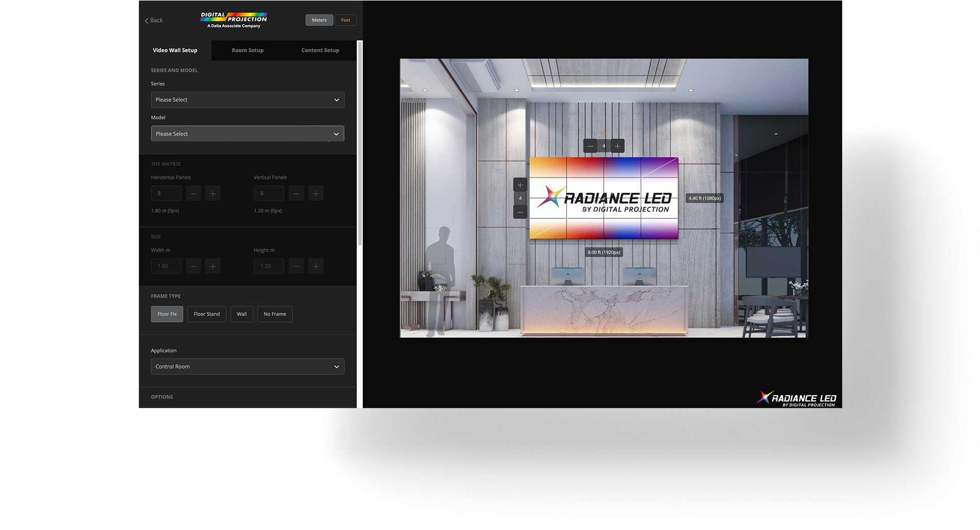Remove a row using minus left of video wall

click(520, 212)
